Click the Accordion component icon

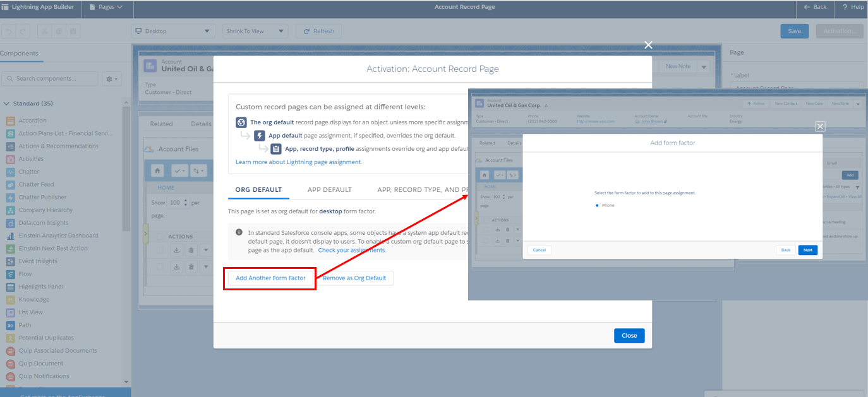(x=11, y=121)
